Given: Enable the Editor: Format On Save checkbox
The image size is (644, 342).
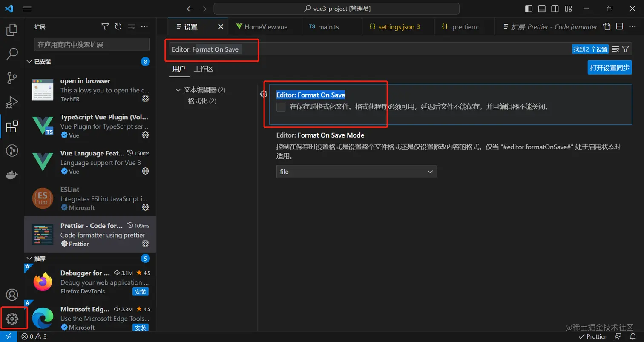Looking at the screenshot, I should click(281, 107).
